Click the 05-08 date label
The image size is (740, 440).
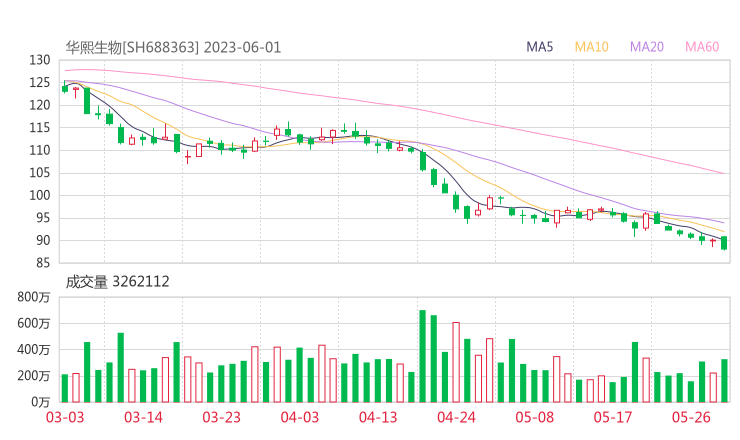(535, 417)
